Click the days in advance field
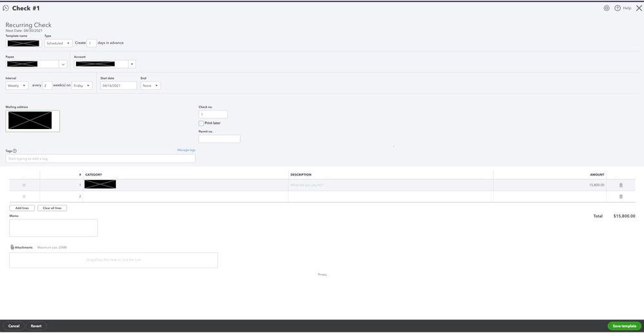Screen dimensions: 644x333 click(x=91, y=43)
